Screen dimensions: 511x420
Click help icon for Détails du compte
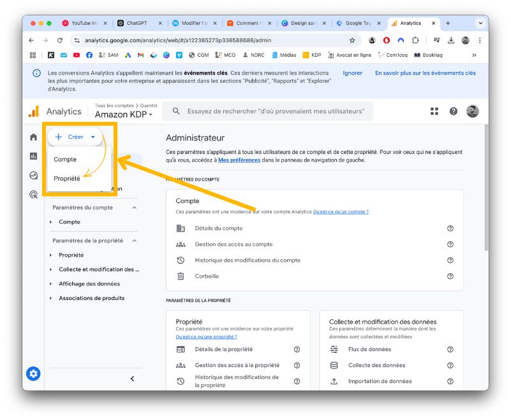click(450, 229)
